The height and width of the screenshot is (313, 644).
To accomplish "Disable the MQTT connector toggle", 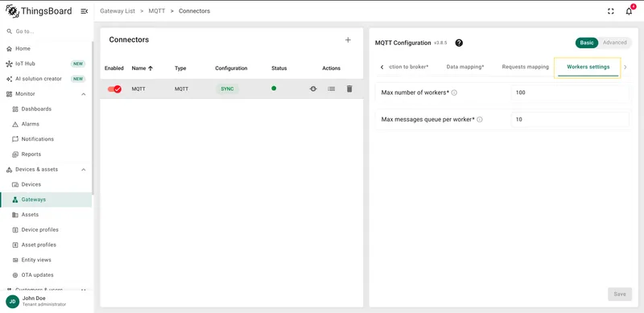I will 114,89.
